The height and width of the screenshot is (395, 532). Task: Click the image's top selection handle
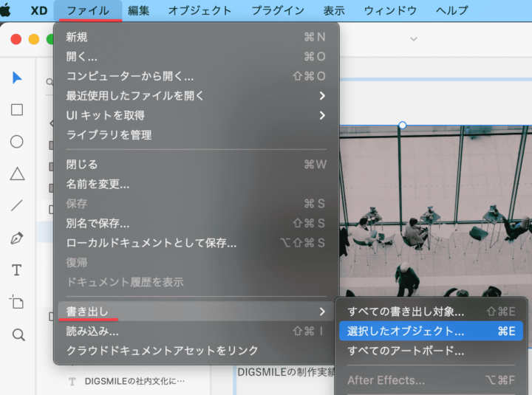pyautogui.click(x=403, y=125)
